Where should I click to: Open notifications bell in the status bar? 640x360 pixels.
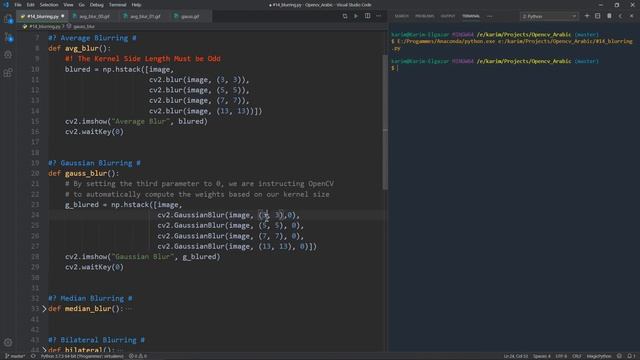tap(630, 356)
